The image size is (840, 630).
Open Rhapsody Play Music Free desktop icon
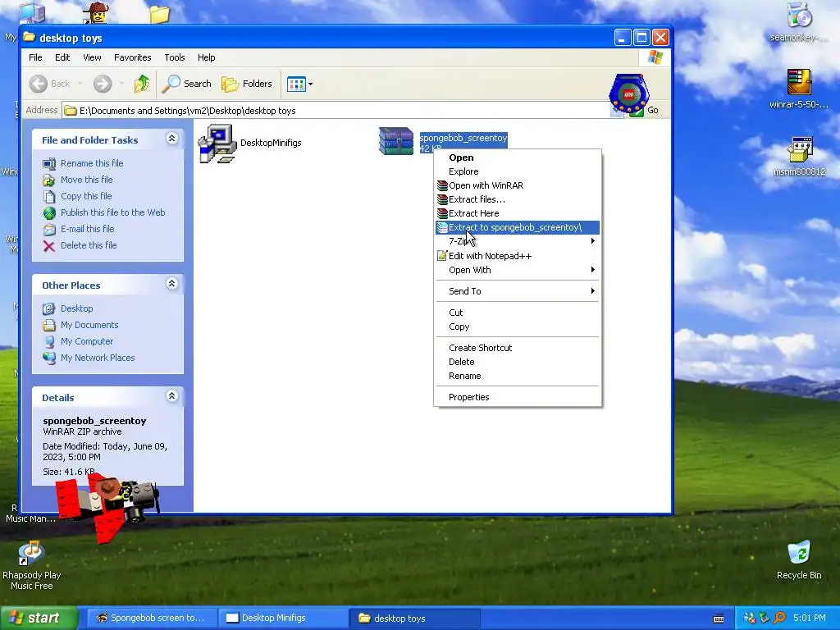(31, 566)
